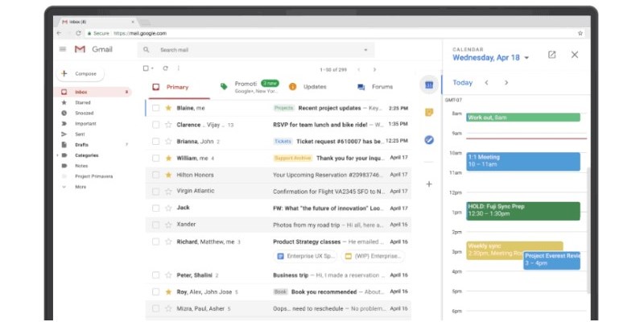Check the Richard, Matthew email checkbox
Screen dimensions: 644x322
pyautogui.click(x=155, y=242)
